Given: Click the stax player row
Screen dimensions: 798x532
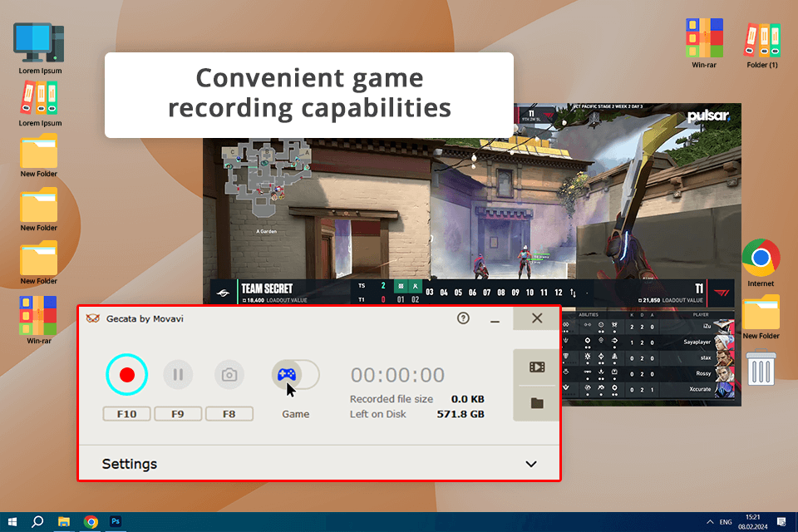Looking at the screenshot, I should [x=648, y=358].
